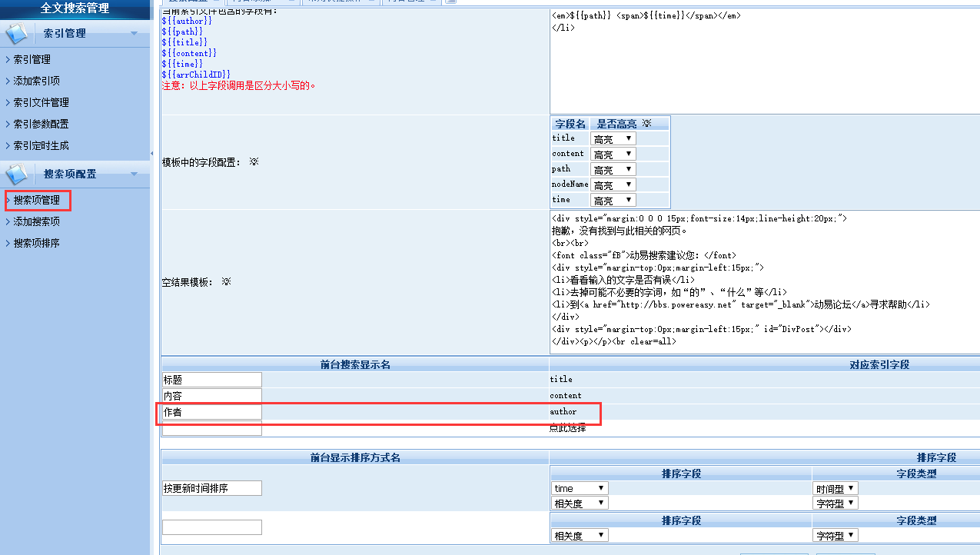Open highlight dropdown for title field
This screenshot has width=980, height=555.
click(x=613, y=138)
